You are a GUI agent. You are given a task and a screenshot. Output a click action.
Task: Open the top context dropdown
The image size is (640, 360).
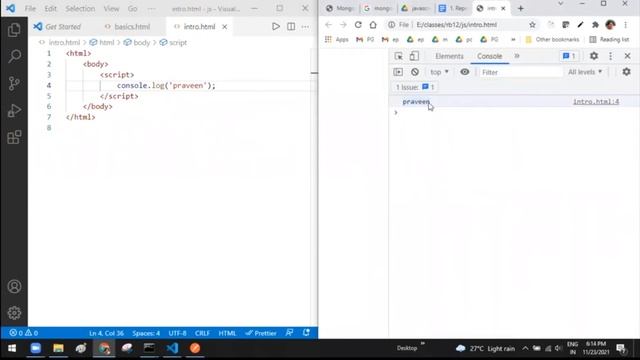point(439,72)
